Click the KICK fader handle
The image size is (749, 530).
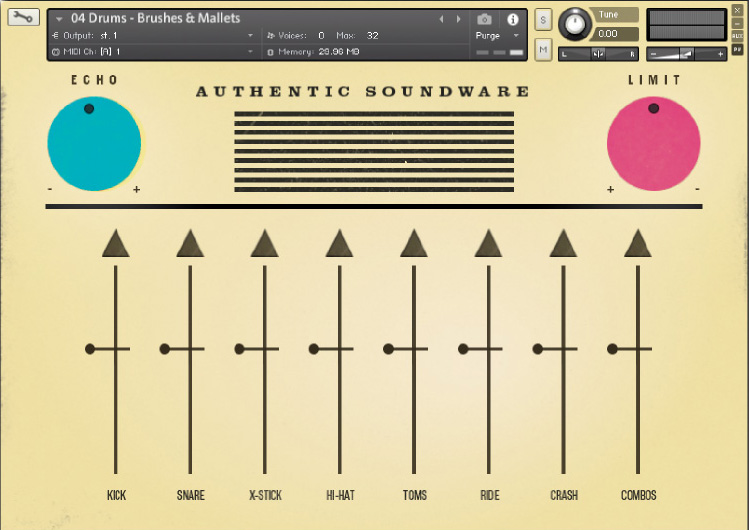point(107,349)
